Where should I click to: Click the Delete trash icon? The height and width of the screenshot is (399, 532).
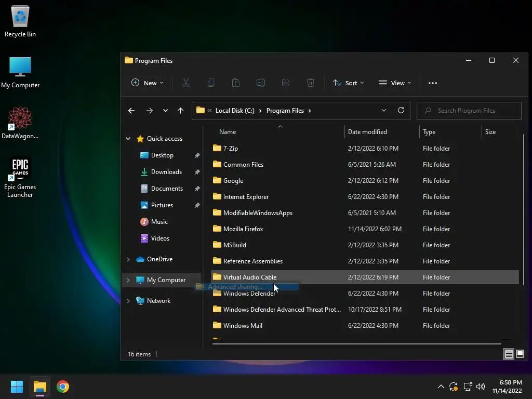[311, 83]
